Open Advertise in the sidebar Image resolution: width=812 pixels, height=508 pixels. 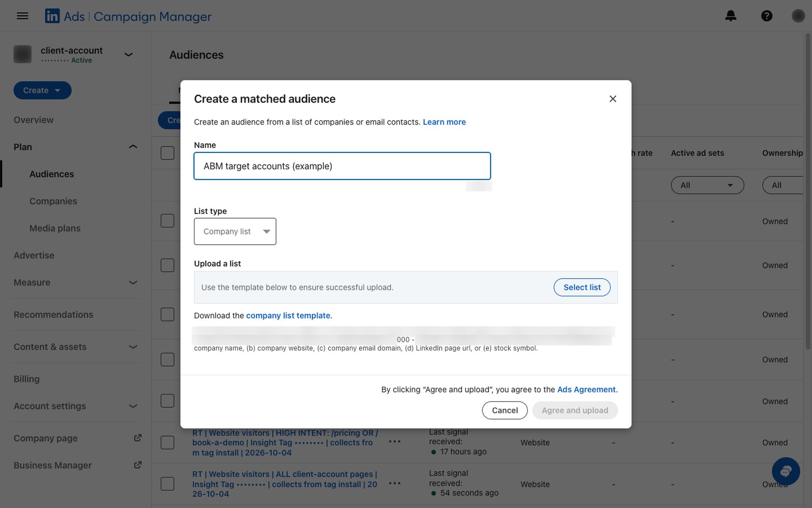click(34, 256)
